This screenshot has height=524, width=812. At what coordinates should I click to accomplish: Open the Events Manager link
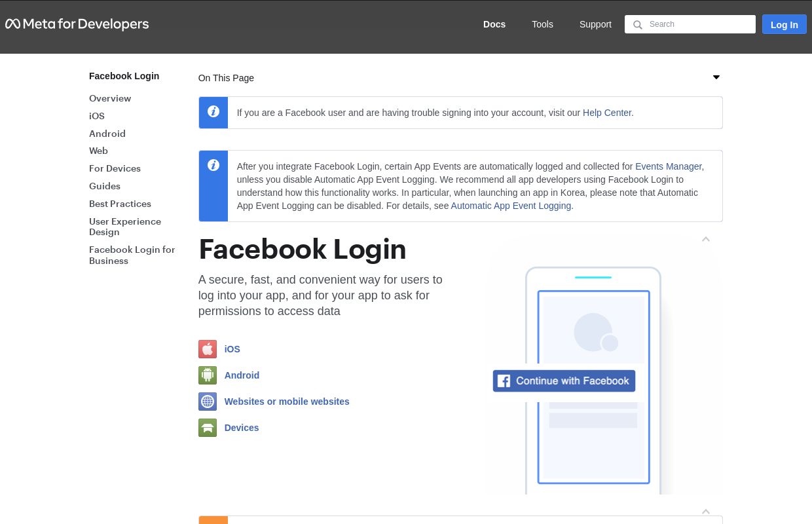(668, 166)
